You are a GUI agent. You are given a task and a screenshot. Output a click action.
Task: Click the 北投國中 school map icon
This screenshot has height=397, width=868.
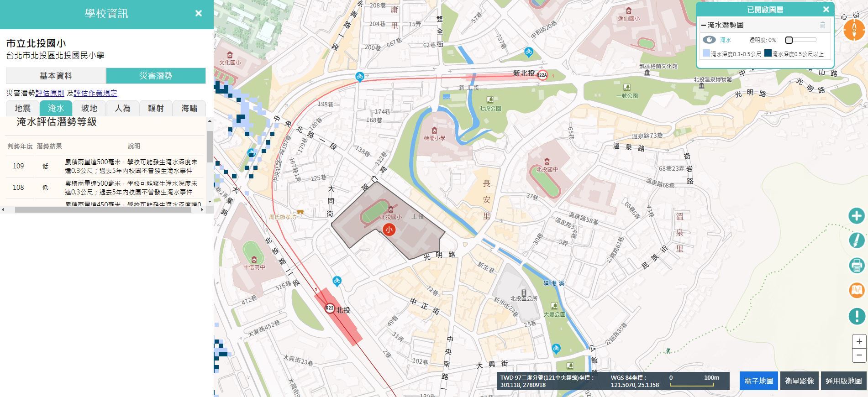click(547, 162)
